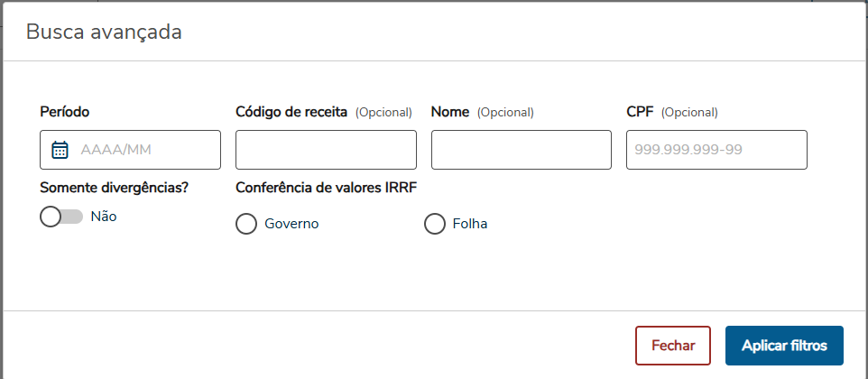The height and width of the screenshot is (379, 868).
Task: Click the Período field label
Action: click(x=65, y=112)
